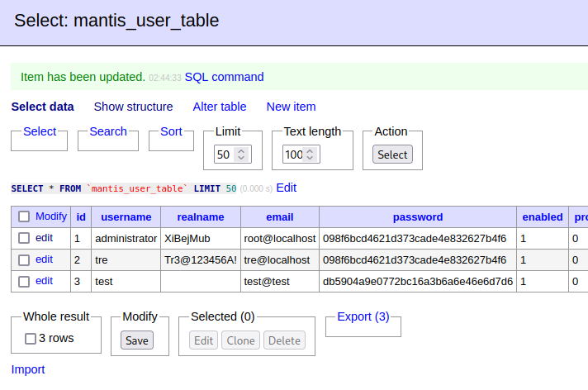The width and height of the screenshot is (588, 390).
Task: Click the 'root@localhost' email cell
Action: coord(280,238)
